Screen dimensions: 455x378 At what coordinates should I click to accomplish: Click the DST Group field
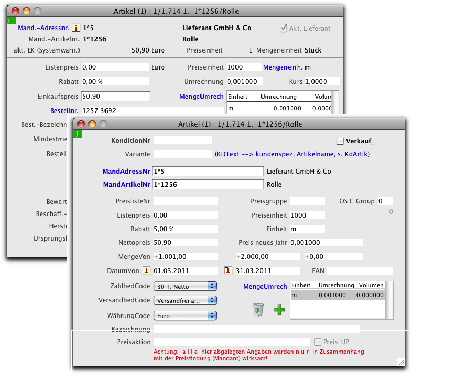pos(385,201)
